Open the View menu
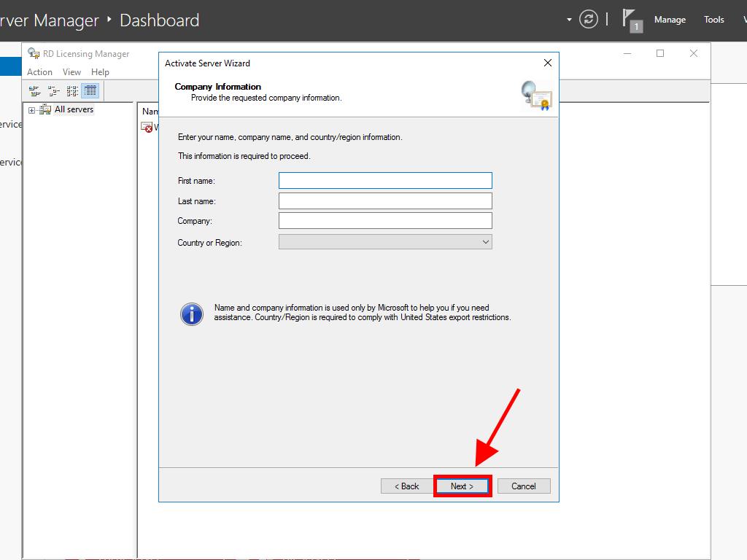747x560 pixels. coord(71,72)
